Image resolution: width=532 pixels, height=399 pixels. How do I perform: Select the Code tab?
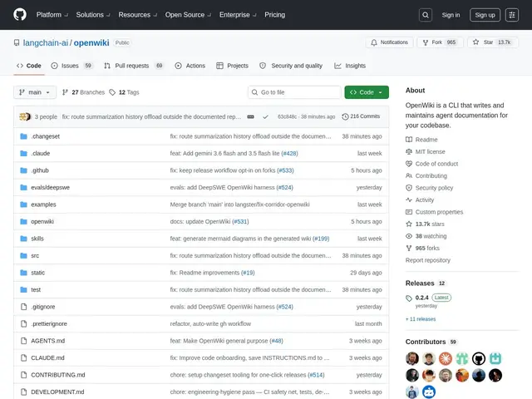click(x=29, y=66)
